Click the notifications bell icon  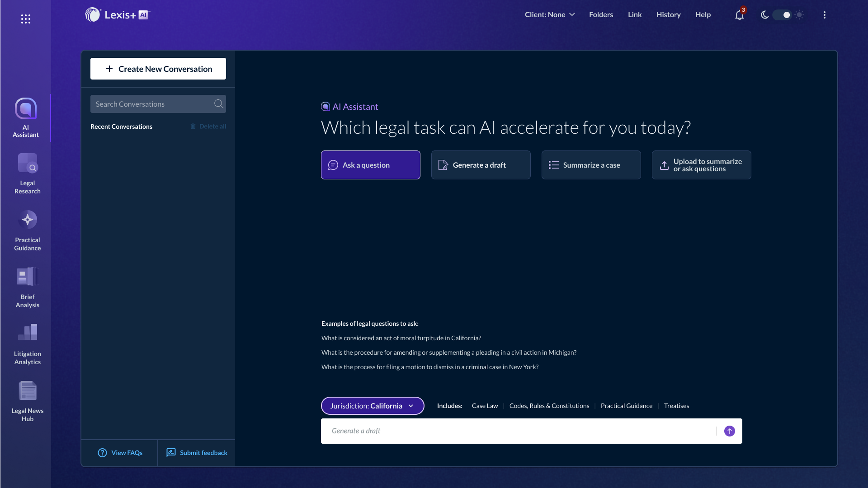[740, 15]
